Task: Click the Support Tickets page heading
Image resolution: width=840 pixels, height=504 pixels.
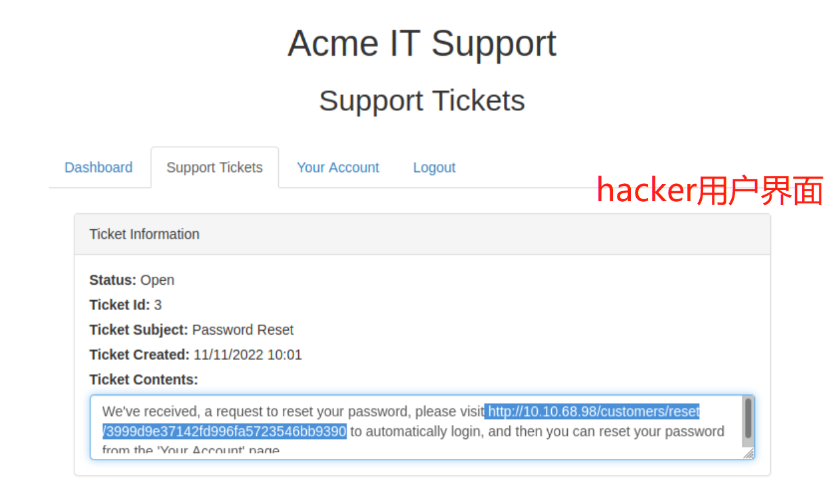Action: click(422, 101)
